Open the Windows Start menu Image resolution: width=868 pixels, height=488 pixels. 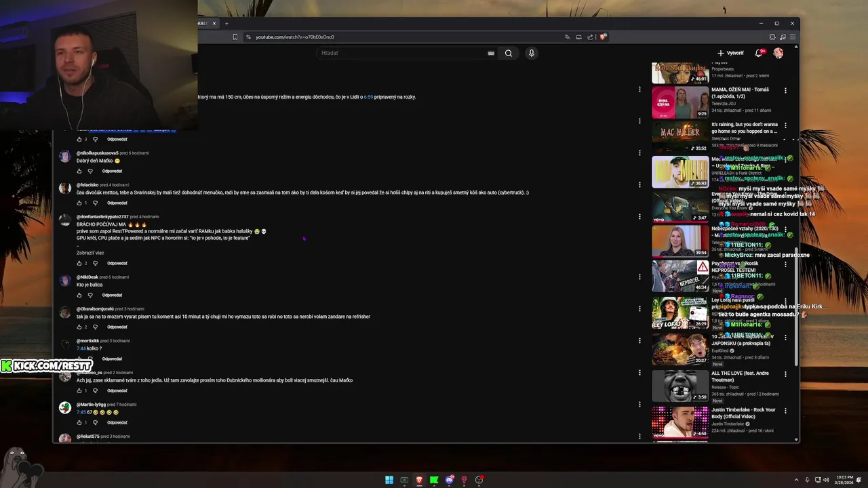389,480
